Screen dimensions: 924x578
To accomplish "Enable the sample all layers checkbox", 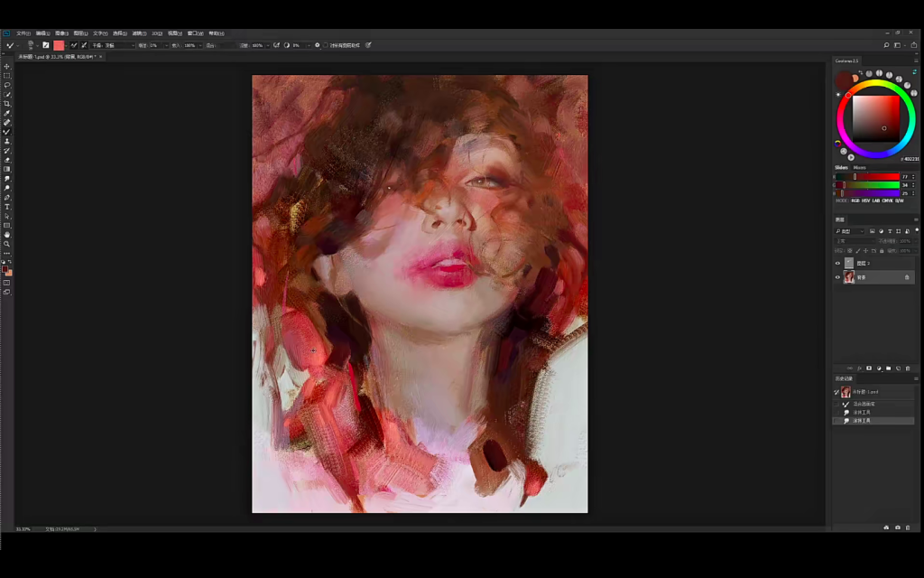I will tap(326, 45).
